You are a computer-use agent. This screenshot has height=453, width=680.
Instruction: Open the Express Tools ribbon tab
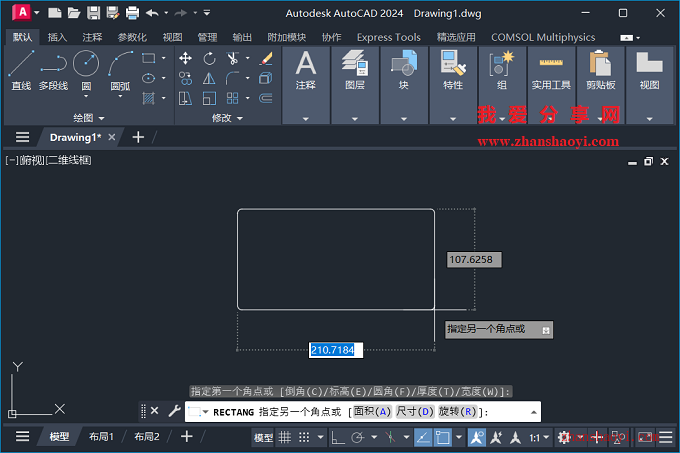[389, 37]
